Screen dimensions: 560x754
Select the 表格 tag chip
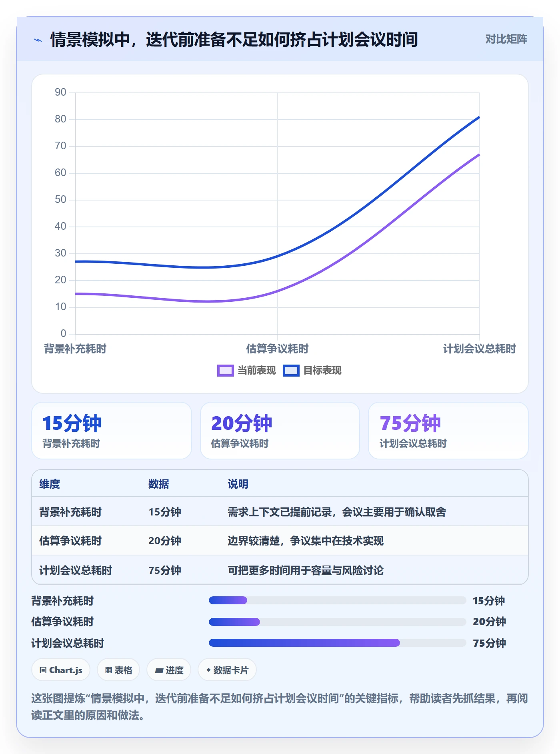118,670
